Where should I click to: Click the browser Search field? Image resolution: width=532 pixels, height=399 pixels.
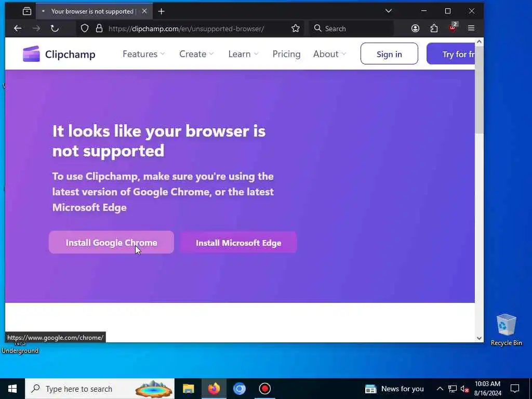[352, 29]
